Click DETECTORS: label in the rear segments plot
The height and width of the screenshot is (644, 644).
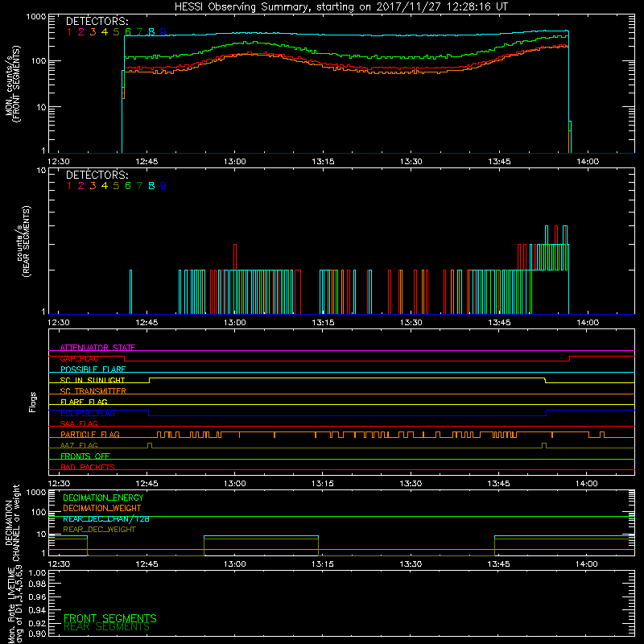(97, 175)
